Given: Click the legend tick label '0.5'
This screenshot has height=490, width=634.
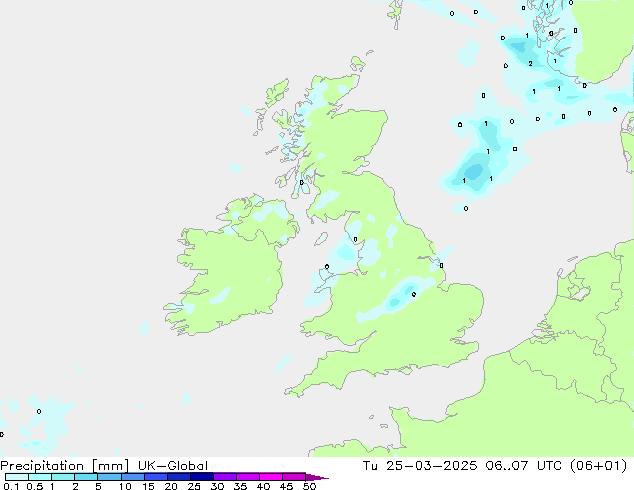Looking at the screenshot, I should (x=34, y=486).
